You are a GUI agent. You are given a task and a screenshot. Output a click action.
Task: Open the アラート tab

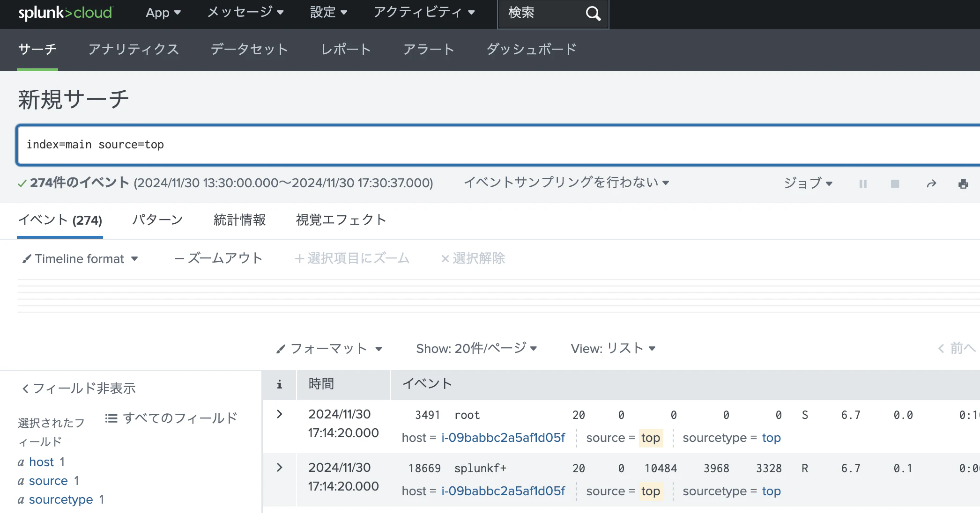(x=429, y=49)
